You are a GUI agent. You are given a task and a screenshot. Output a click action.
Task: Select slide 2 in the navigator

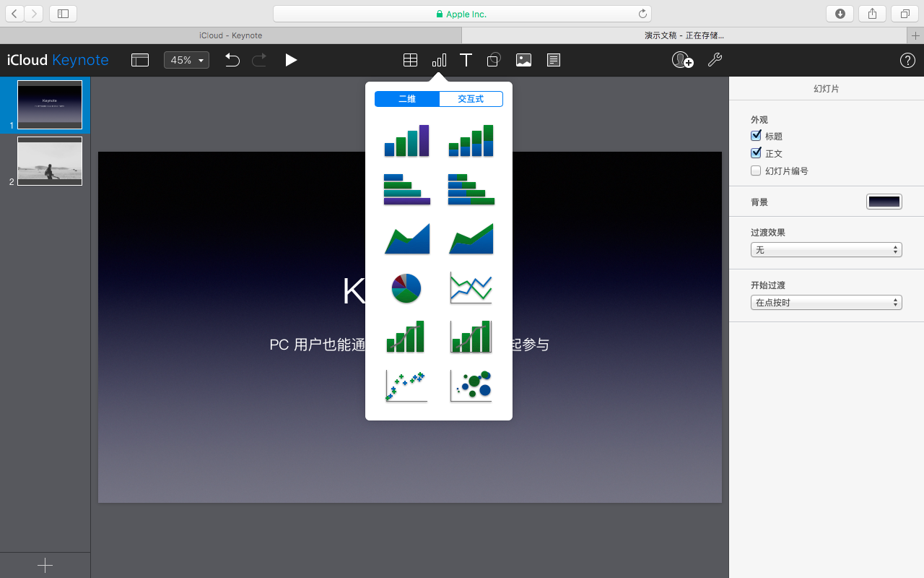[x=49, y=161]
